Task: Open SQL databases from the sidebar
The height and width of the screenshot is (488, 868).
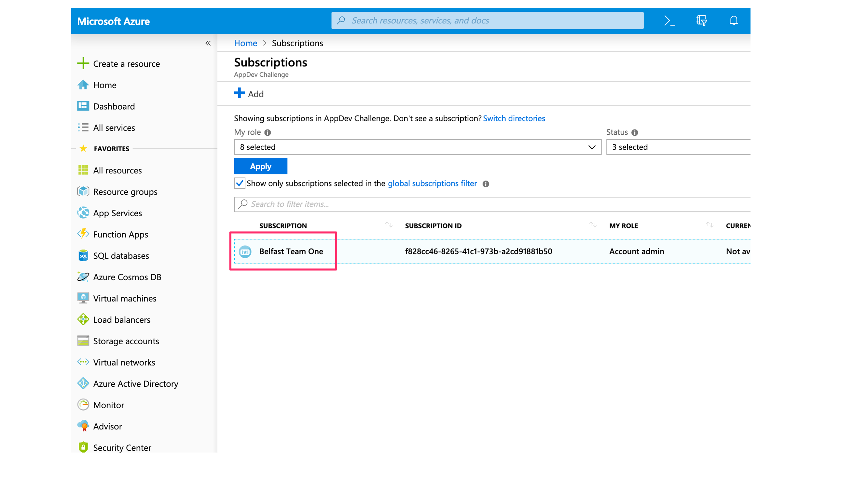Action: click(121, 256)
